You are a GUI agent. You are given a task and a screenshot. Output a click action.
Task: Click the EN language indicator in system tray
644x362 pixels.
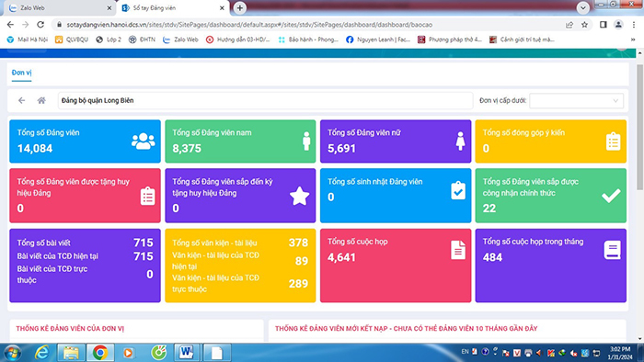point(465,352)
